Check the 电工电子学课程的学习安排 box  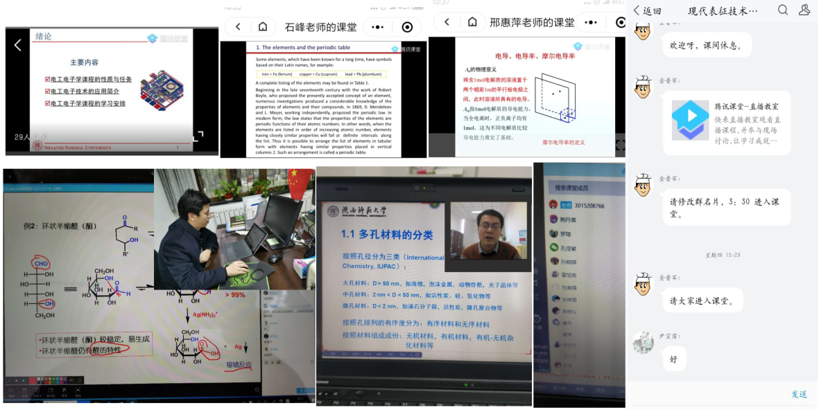point(48,103)
